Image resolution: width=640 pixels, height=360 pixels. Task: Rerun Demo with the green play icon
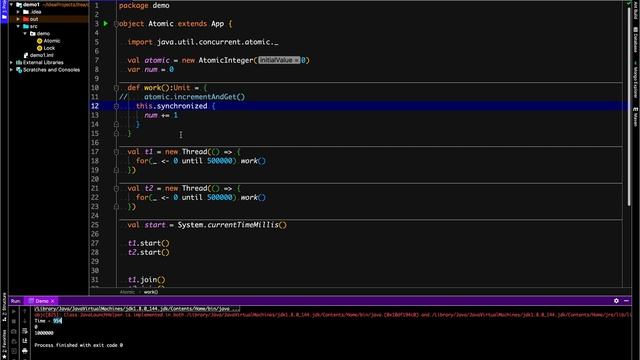tap(14, 311)
